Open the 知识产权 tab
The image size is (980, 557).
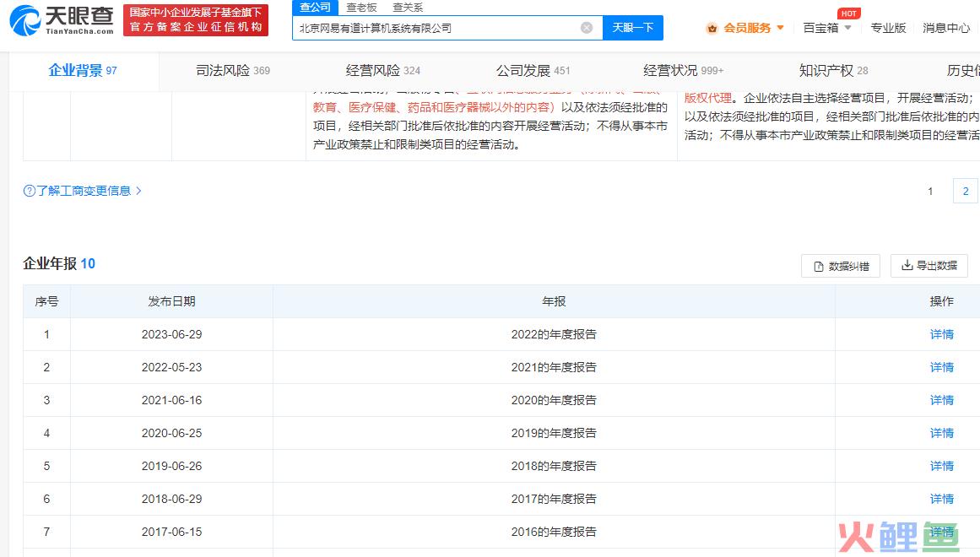(834, 71)
